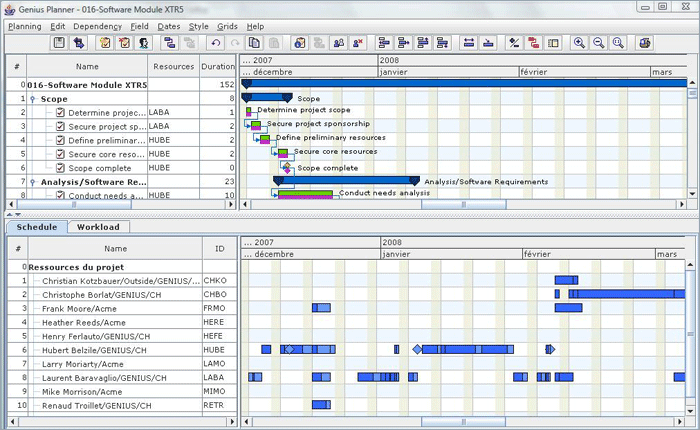Select the Define preliminar... task row
The height and width of the screenshot is (430, 700).
121,140
